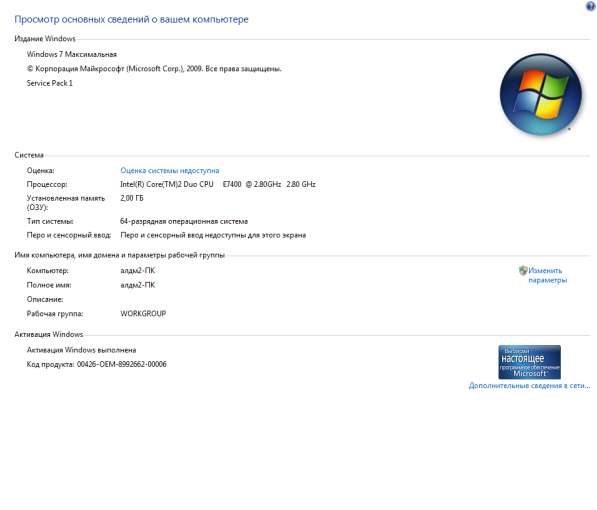This screenshot has width=597, height=510.
Task: Select the pen and touch unavailable message
Action: pos(213,235)
